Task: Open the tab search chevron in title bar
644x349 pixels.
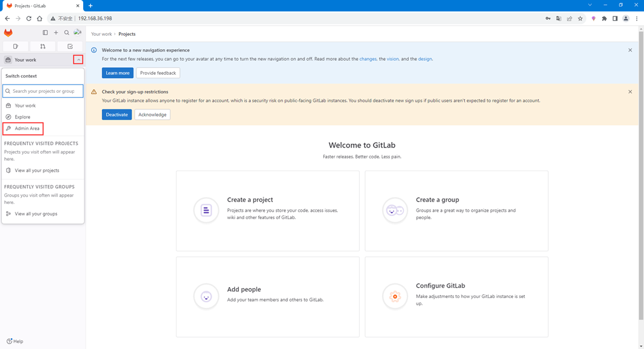Action: point(590,5)
